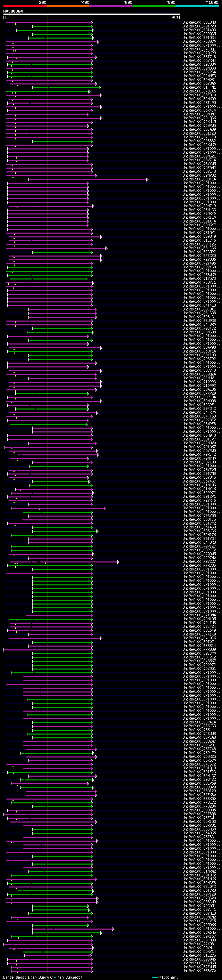Open hit UniRef100_A9TPV3
The height and width of the screenshot is (980, 222).
[x=199, y=26]
